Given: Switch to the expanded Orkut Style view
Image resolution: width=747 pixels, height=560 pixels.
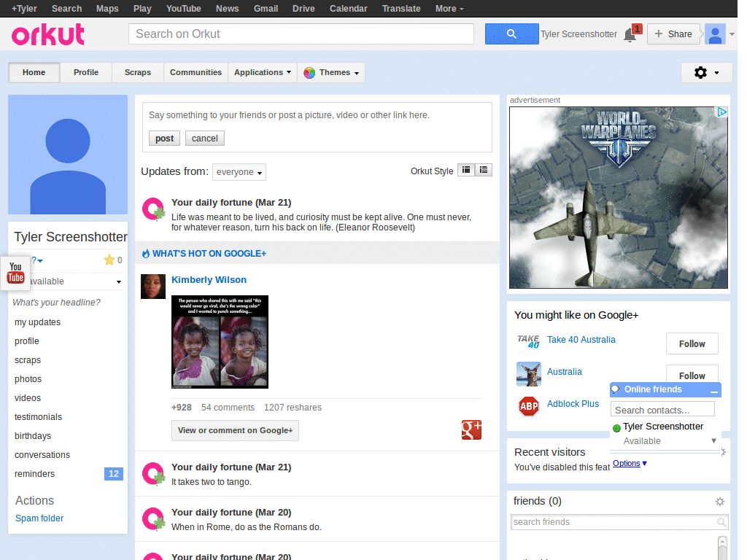Looking at the screenshot, I should click(466, 170).
